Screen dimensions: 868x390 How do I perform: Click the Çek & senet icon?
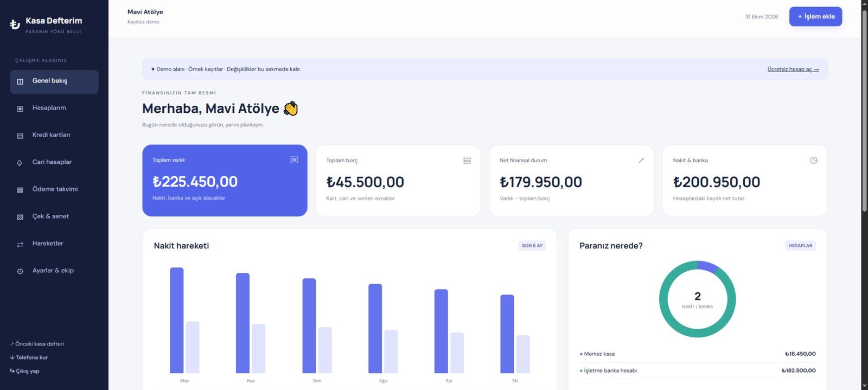[x=20, y=217]
